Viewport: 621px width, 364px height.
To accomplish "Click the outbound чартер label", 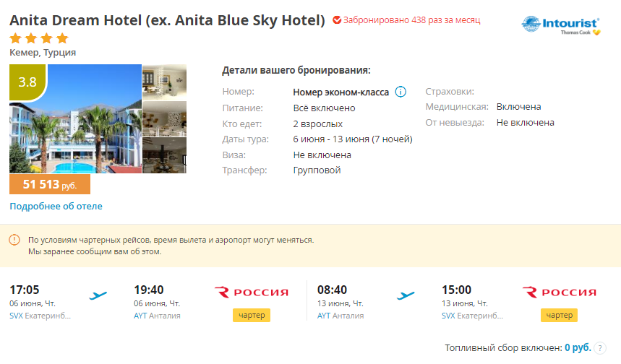I will 252,316.
